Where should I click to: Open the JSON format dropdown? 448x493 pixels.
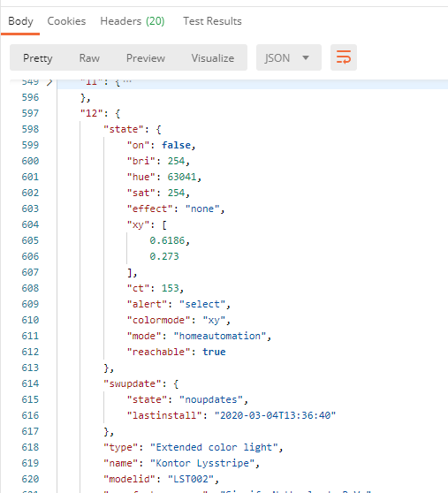click(x=289, y=57)
